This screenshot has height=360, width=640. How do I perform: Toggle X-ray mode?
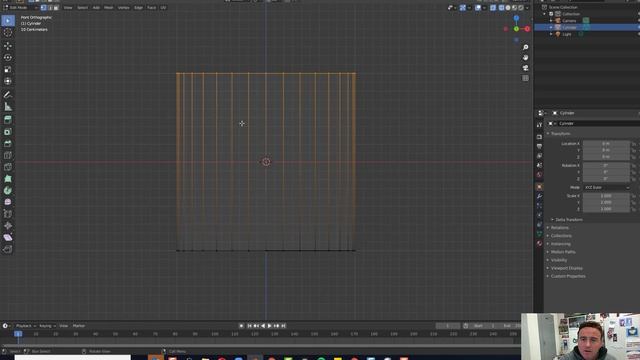coord(493,7)
